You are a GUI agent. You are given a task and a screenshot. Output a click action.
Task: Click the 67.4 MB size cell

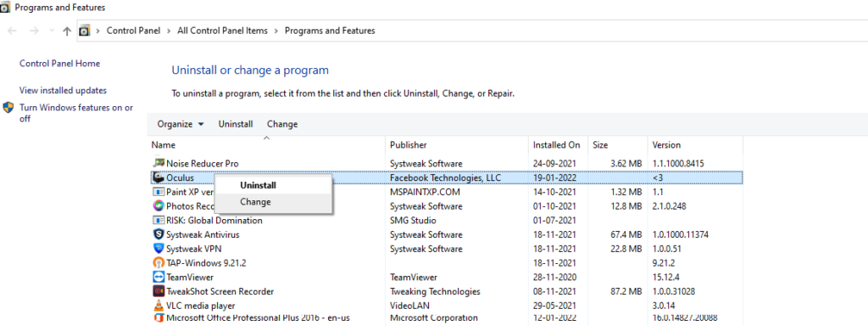click(x=626, y=234)
